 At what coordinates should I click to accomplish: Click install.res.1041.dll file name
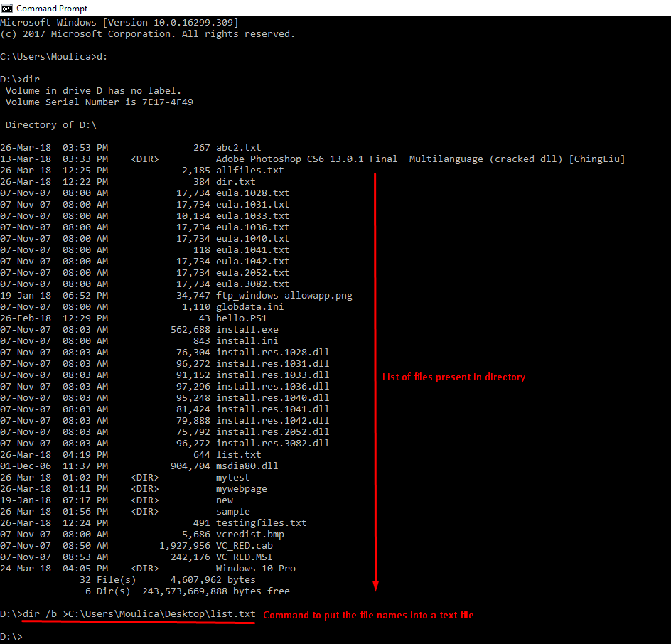pyautogui.click(x=273, y=409)
